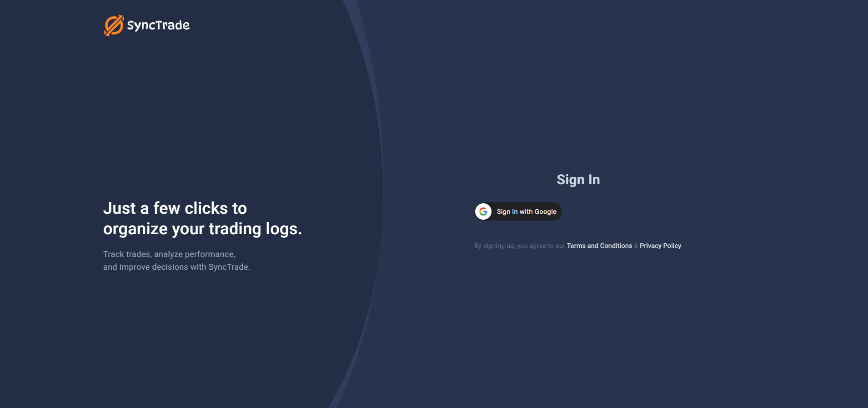Viewport: 868px width, 408px height.
Task: Click the ampersand between the policy links
Action: coord(636,246)
